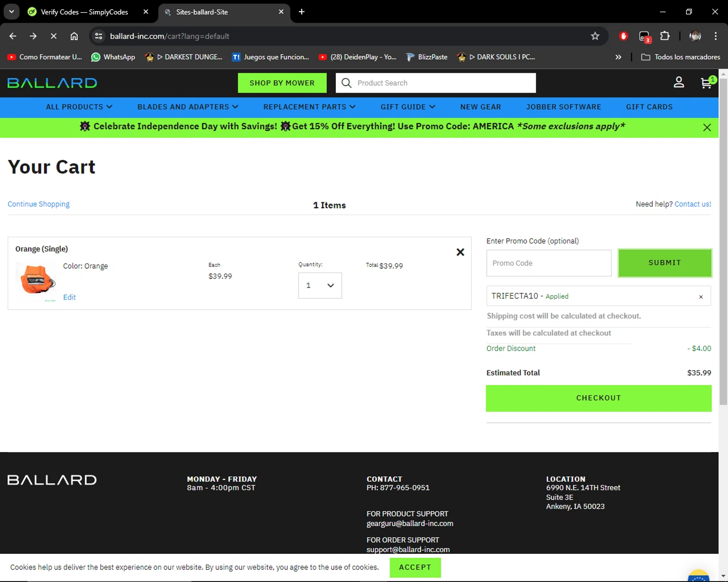This screenshot has height=582, width=728.
Task: Click the Order Discount label
Action: (511, 349)
